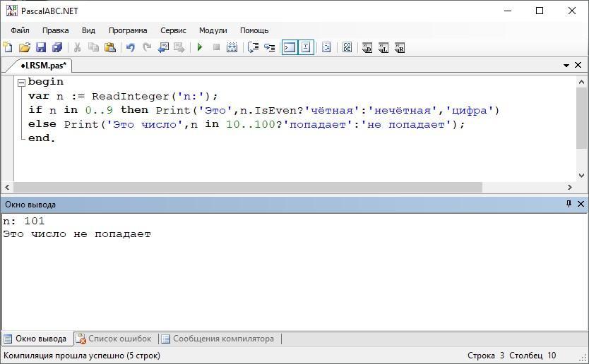Redo the edit with the grey arrow

(x=147, y=48)
